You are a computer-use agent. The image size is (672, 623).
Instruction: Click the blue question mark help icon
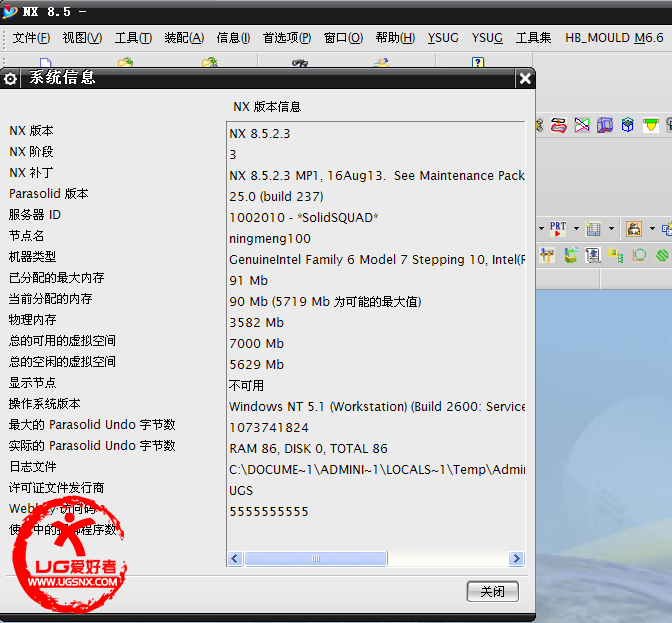[478, 63]
